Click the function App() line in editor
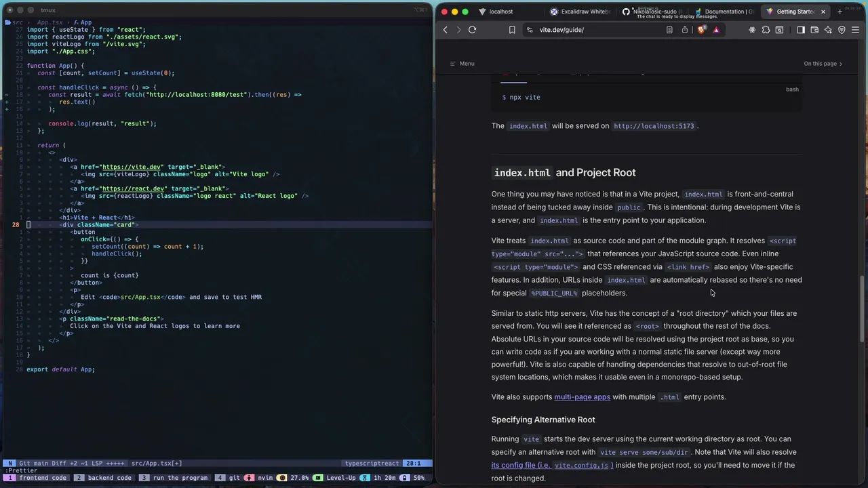The height and width of the screenshot is (488, 868). (56, 66)
